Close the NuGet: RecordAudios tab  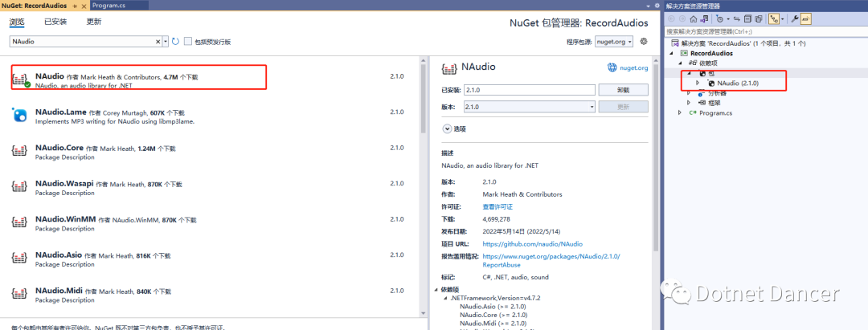pyautogui.click(x=84, y=6)
